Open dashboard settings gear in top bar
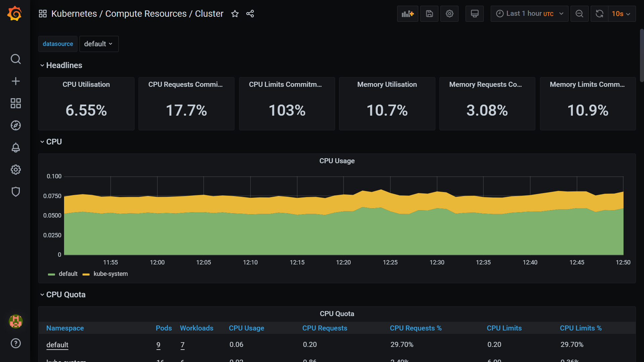Viewport: 644px width, 362px height. tap(449, 14)
